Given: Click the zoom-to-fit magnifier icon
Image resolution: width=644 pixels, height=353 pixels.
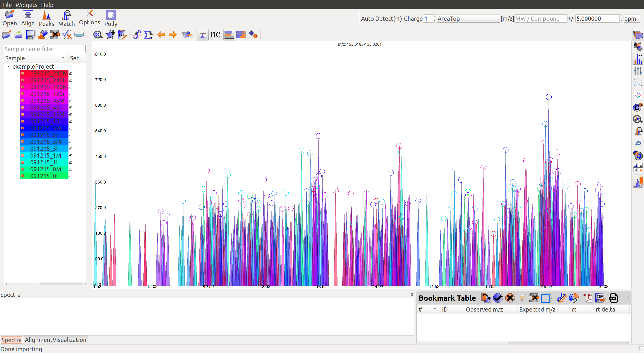Looking at the screenshot, I should 98,35.
